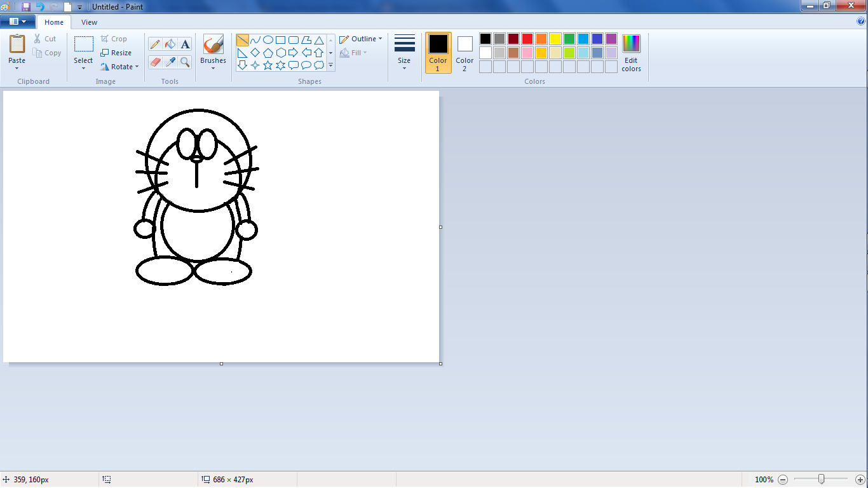Viewport: 868px width, 488px height.
Task: Choose the Rectangle shape
Action: pos(281,40)
